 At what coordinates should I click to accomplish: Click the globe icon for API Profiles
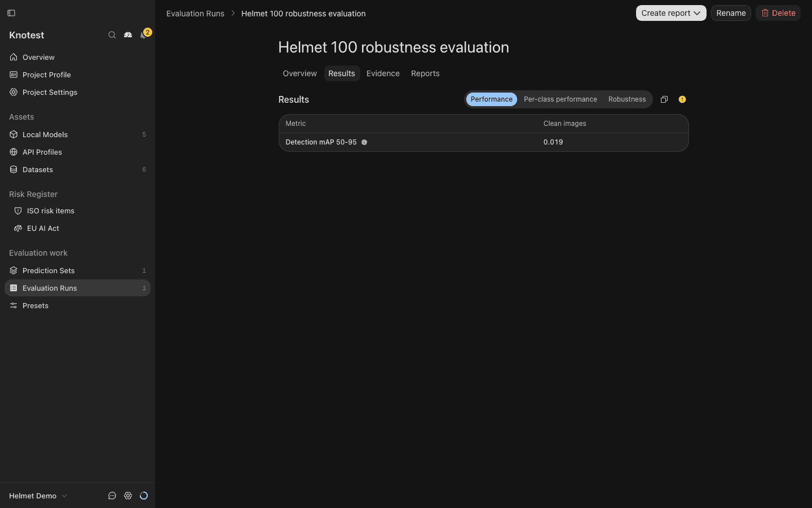coord(14,152)
